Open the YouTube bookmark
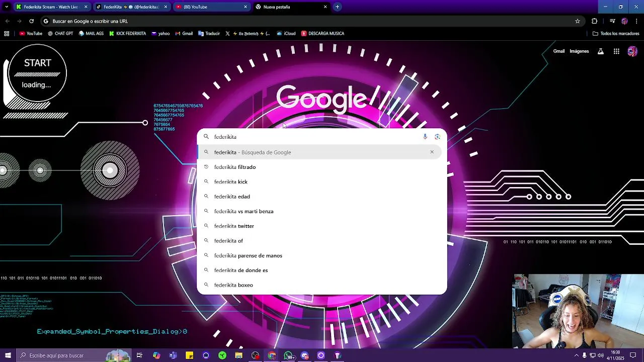Screen dimensions: 644x362 pos(31,34)
